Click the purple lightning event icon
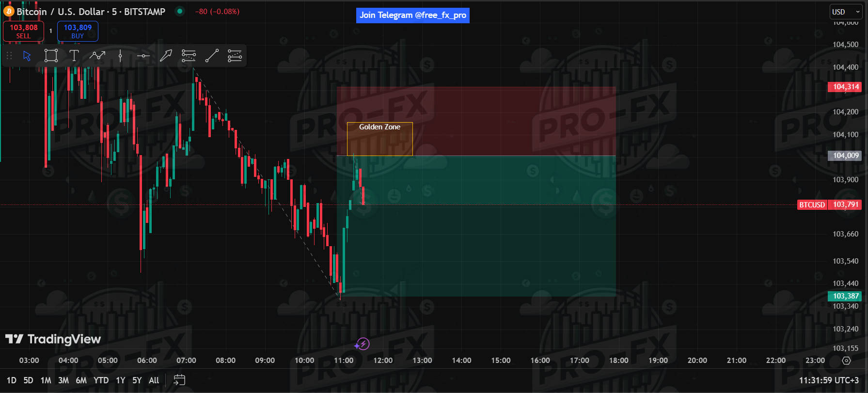This screenshot has height=393, width=868. [362, 344]
